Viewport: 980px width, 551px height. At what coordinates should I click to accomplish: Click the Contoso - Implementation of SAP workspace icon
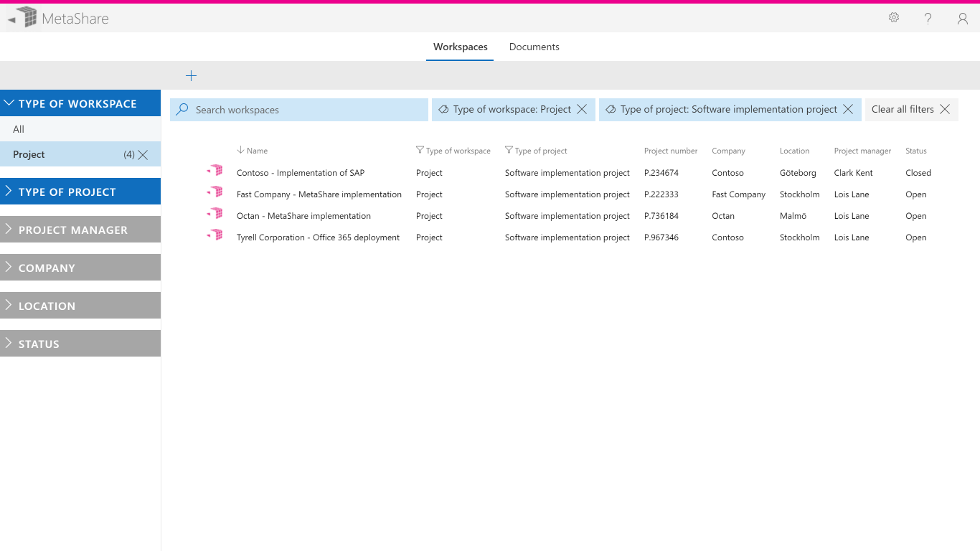(215, 171)
